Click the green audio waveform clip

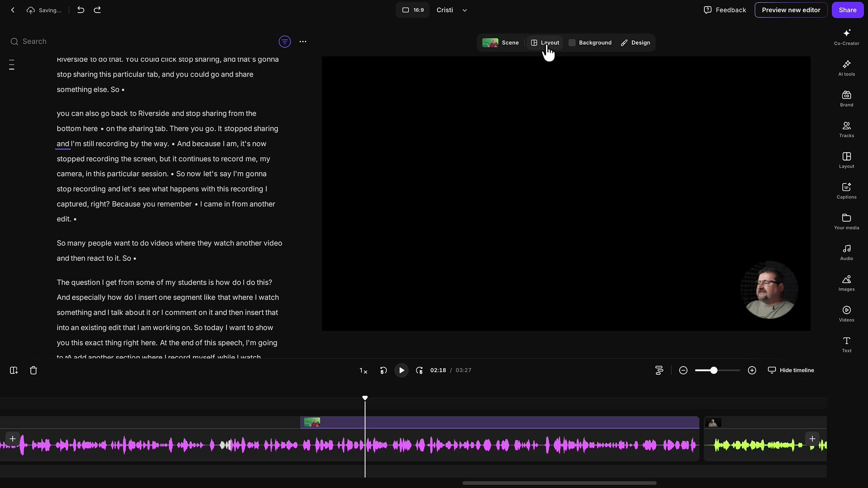[765, 445]
